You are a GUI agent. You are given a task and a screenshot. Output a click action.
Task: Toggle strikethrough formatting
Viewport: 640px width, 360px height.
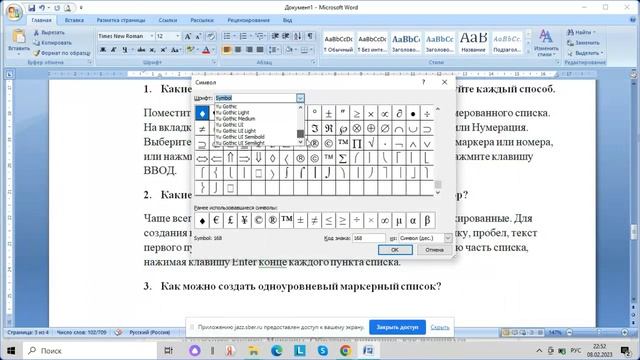click(141, 50)
